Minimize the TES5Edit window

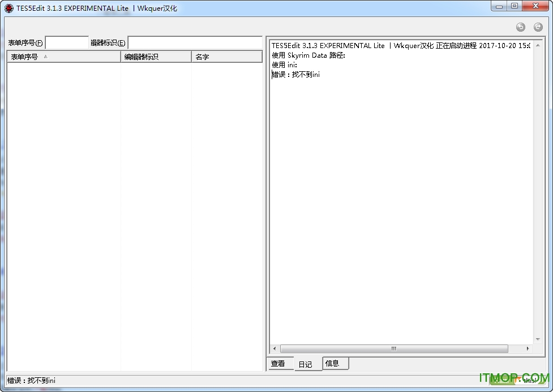[499, 6]
